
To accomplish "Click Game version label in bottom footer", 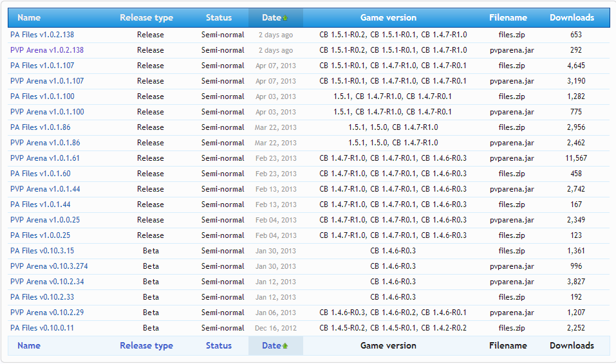I will (388, 345).
